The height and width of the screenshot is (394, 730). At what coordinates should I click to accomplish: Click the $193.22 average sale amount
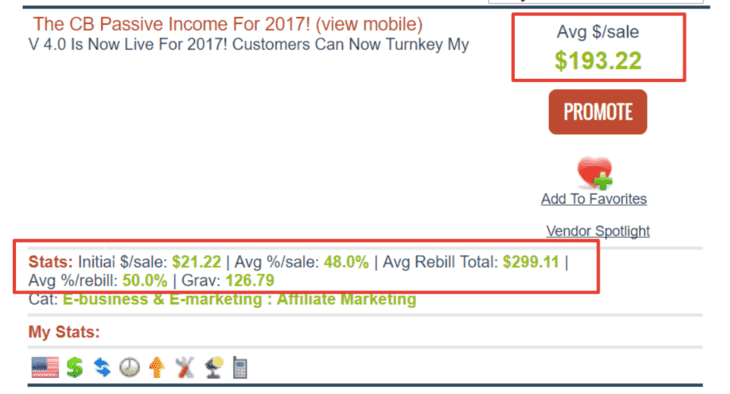(x=598, y=61)
